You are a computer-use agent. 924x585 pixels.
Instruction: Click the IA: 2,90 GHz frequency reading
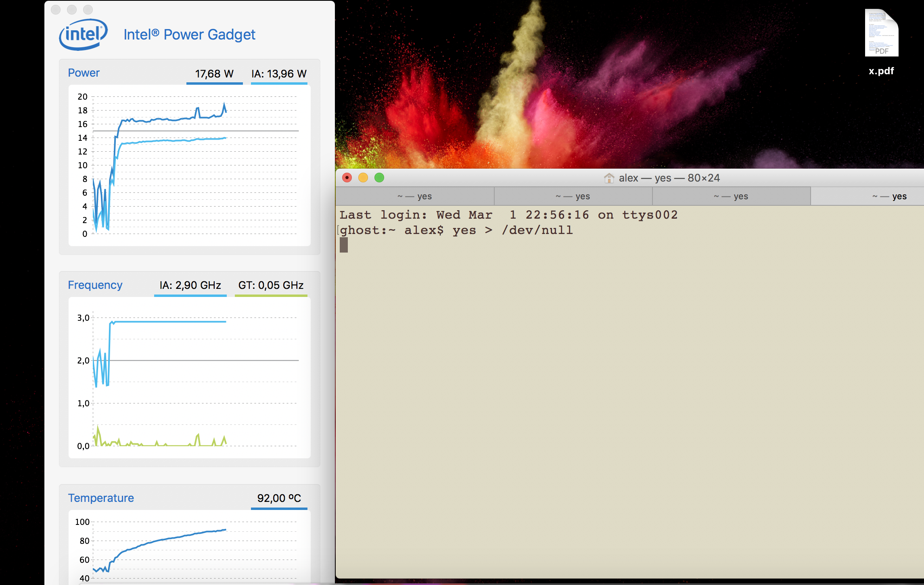pos(190,285)
